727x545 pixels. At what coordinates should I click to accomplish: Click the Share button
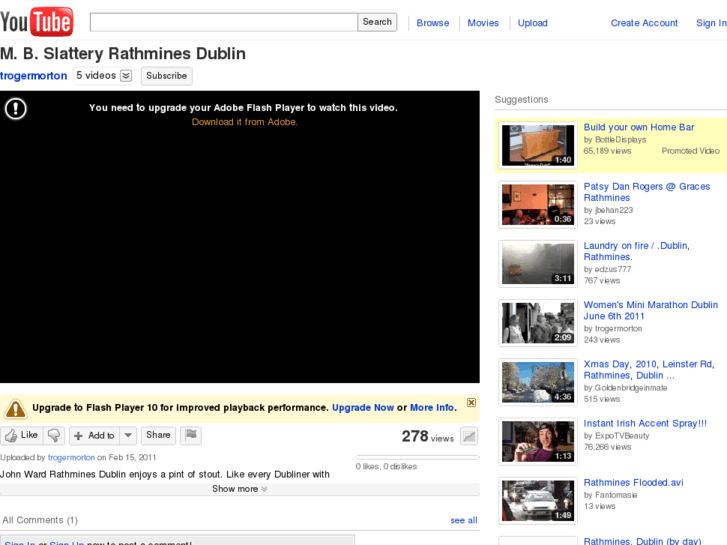click(158, 435)
